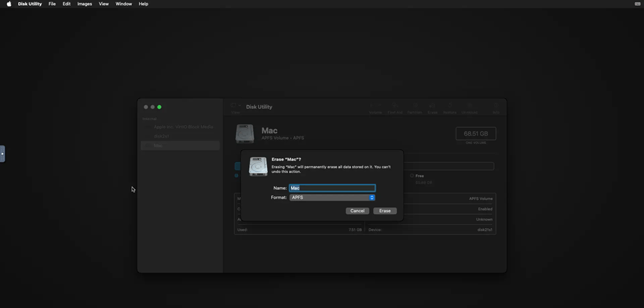Click the Erase toolbar icon
Image resolution: width=644 pixels, height=308 pixels.
pyautogui.click(x=433, y=106)
